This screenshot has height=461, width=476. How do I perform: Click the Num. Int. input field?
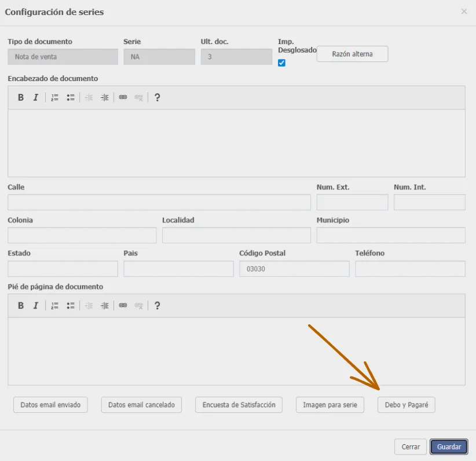pyautogui.click(x=430, y=202)
